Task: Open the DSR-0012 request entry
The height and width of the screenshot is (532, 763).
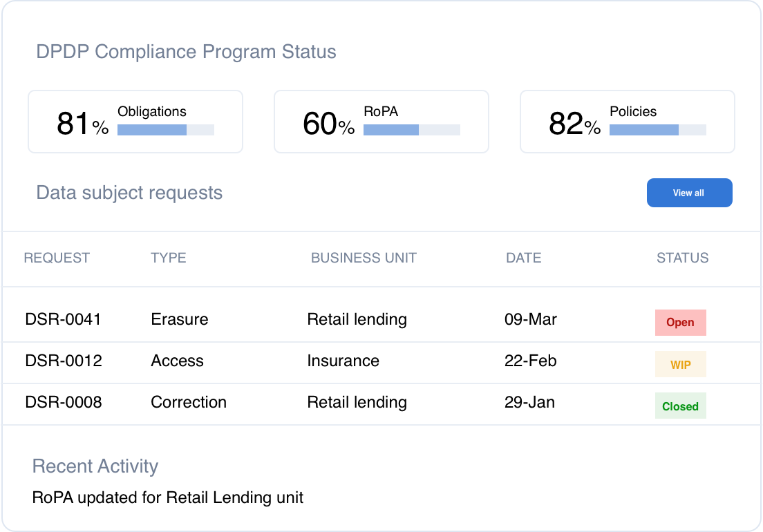Action: pos(64,361)
